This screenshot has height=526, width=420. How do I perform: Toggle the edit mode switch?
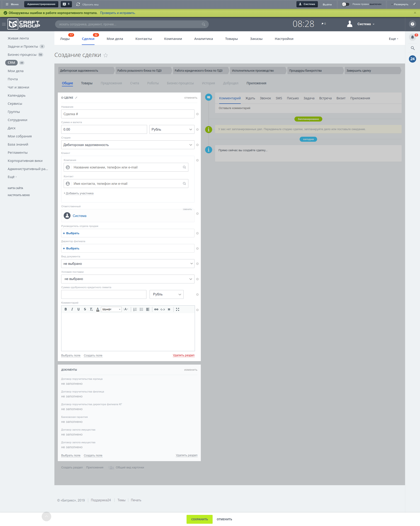pyautogui.click(x=345, y=4)
